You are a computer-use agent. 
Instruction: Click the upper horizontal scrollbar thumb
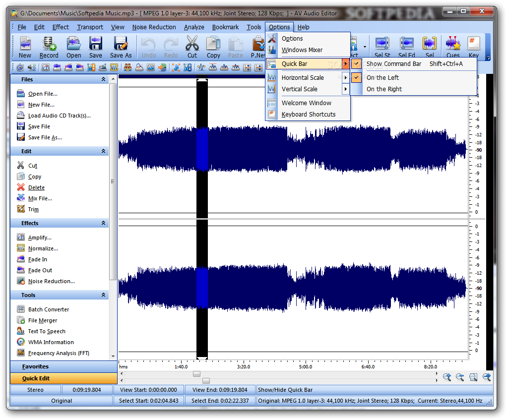pyautogui.click(x=196, y=374)
